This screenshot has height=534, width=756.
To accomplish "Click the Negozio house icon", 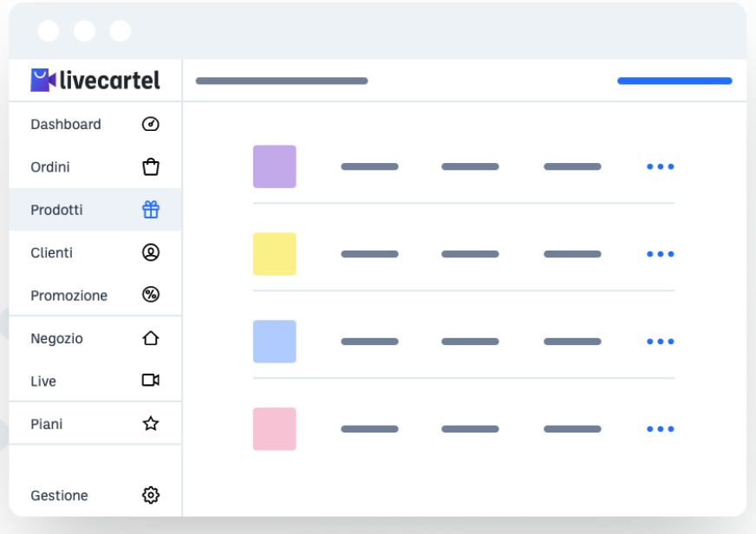I will [x=151, y=338].
